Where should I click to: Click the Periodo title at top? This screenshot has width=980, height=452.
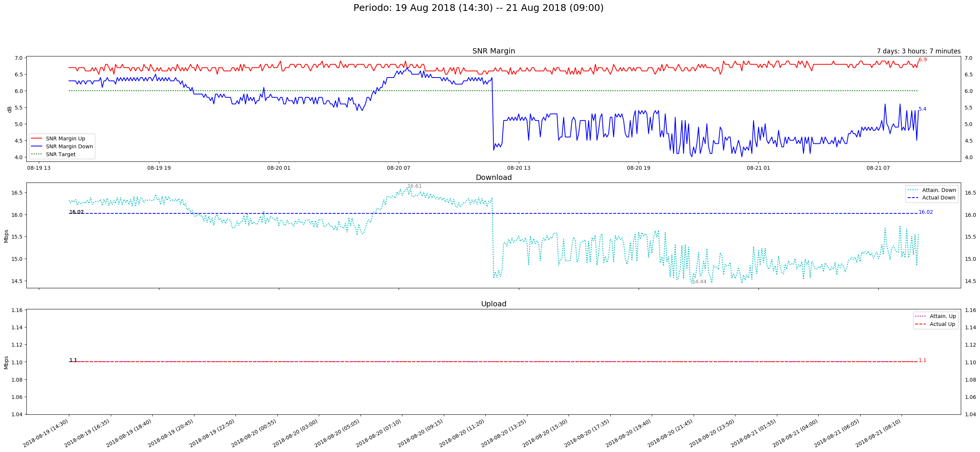coord(478,8)
